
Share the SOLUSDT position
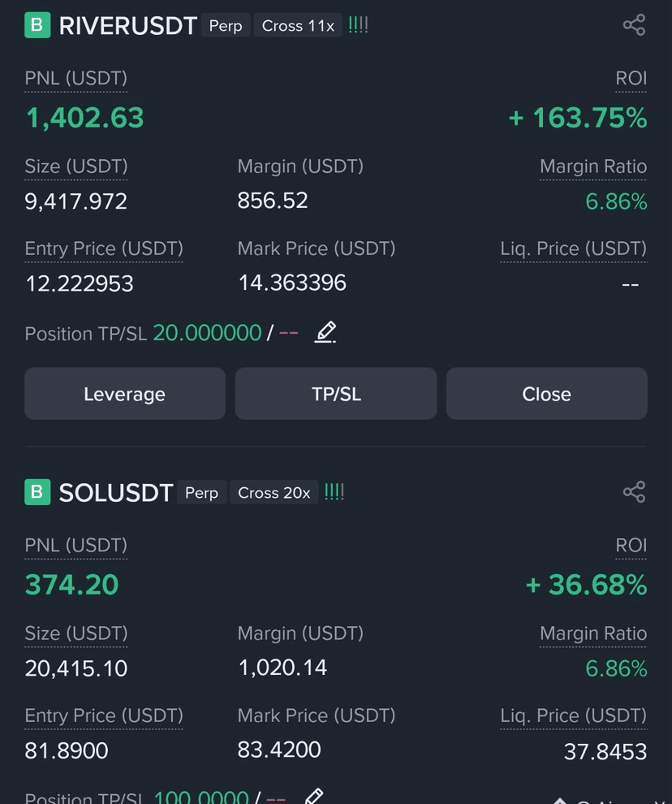(x=634, y=492)
